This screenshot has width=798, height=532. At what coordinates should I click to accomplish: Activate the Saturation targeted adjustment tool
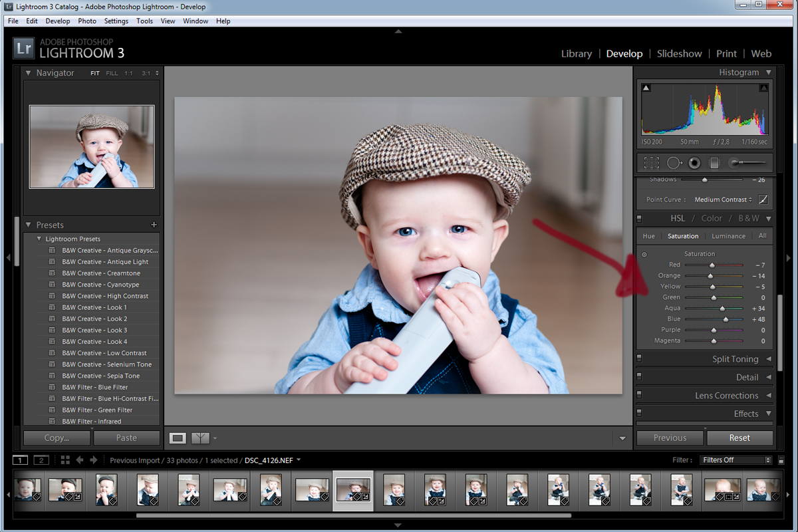(644, 254)
